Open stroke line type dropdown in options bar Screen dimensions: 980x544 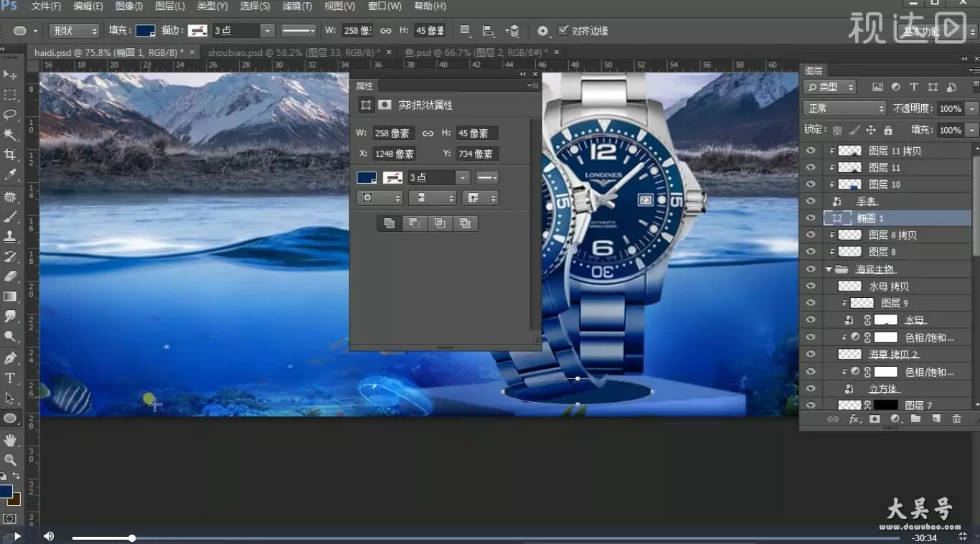pos(298,31)
